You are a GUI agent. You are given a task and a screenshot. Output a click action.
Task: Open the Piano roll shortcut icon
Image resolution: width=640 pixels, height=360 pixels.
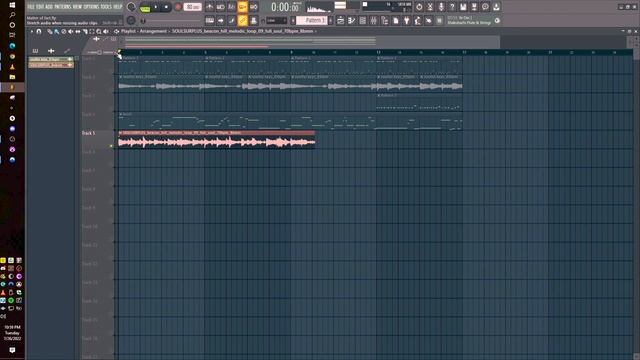pos(351,20)
